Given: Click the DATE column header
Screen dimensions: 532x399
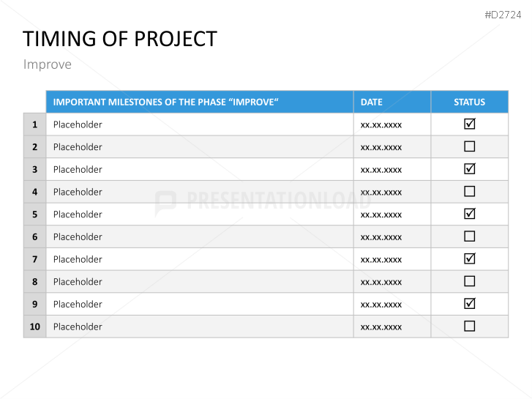Looking at the screenshot, I should click(372, 102).
